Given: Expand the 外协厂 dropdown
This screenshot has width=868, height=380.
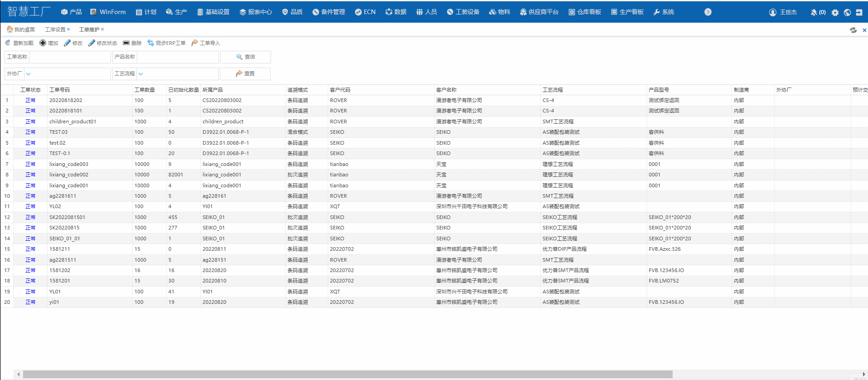Looking at the screenshot, I should coord(29,74).
